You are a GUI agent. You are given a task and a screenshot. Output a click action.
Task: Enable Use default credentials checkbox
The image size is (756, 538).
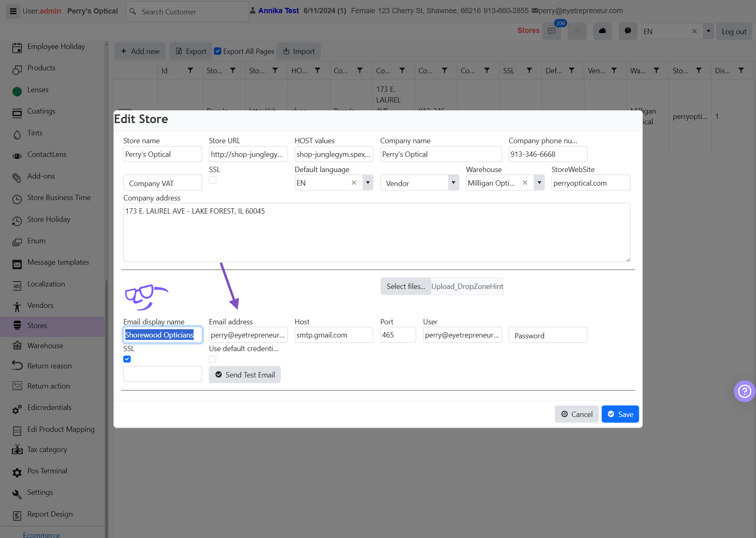[x=213, y=359]
